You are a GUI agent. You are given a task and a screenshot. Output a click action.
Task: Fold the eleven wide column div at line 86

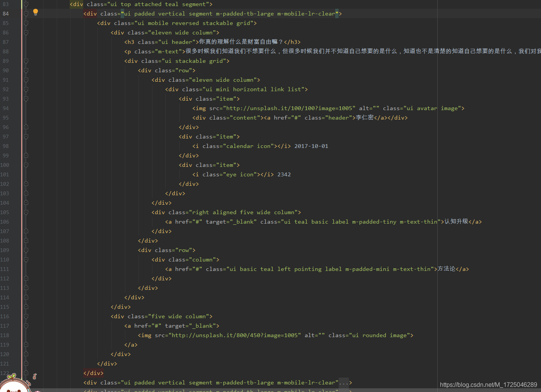(x=26, y=33)
